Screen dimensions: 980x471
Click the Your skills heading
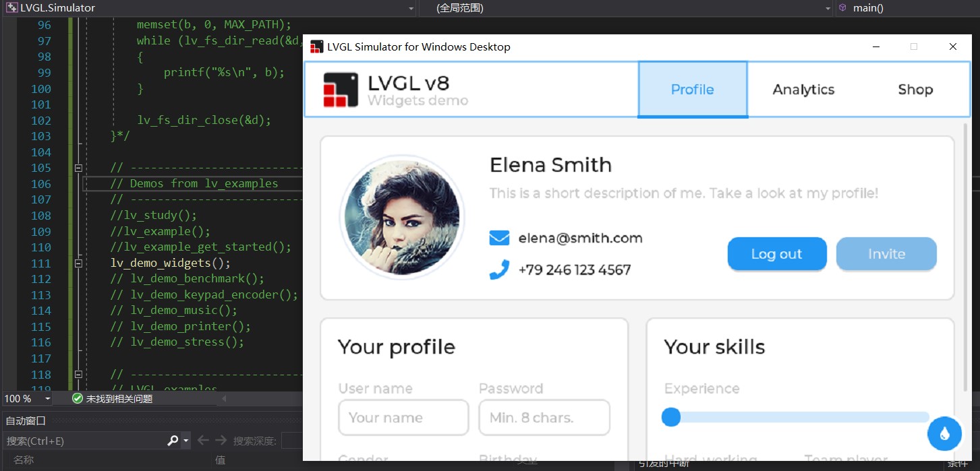pyautogui.click(x=714, y=347)
